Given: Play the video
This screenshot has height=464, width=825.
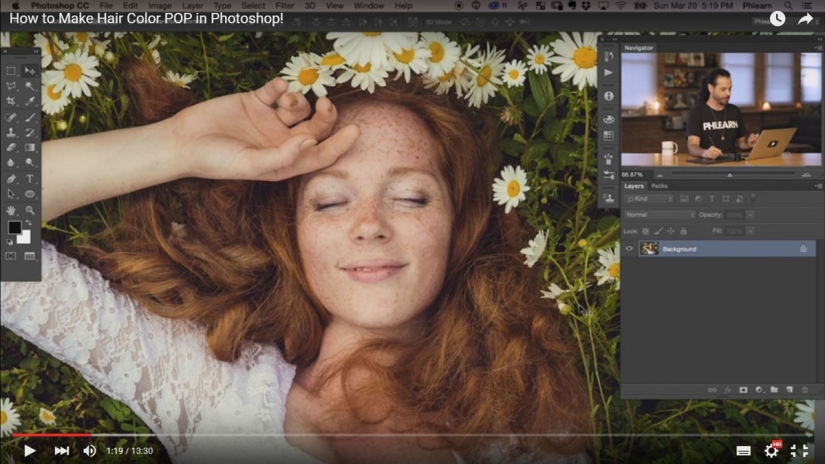Looking at the screenshot, I should [29, 451].
